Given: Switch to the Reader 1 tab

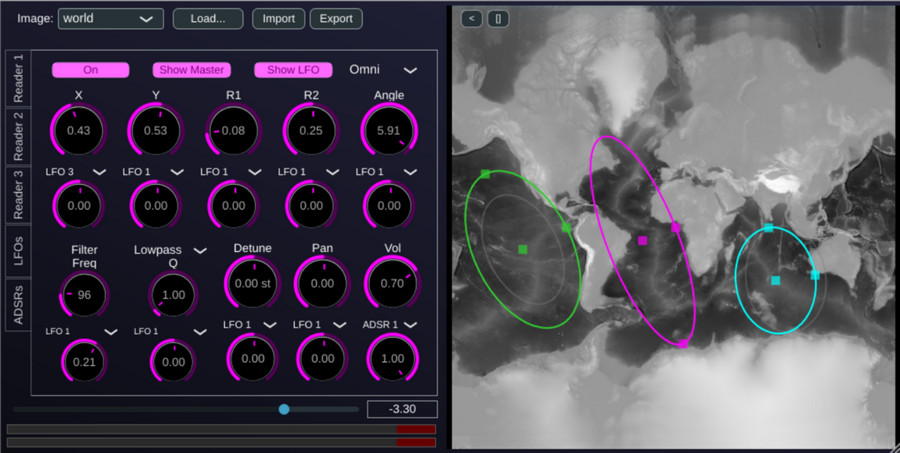Looking at the screenshot, I should click(x=18, y=79).
